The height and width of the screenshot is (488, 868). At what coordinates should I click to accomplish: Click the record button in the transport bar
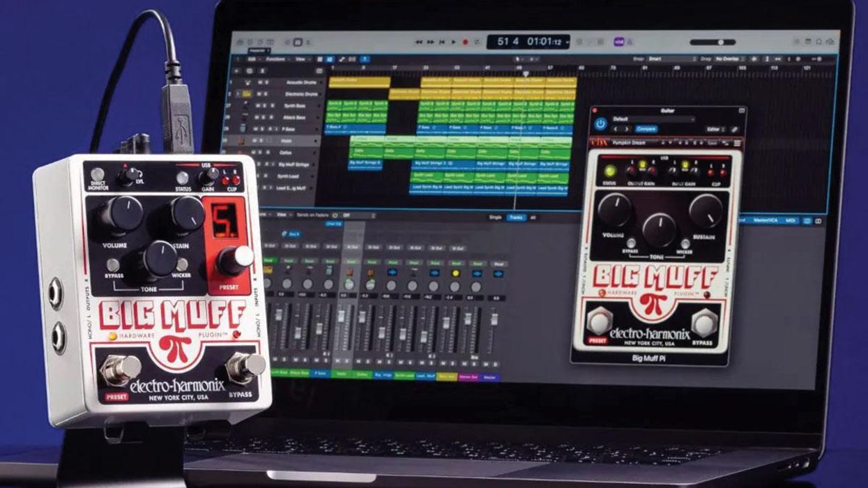pos(466,43)
